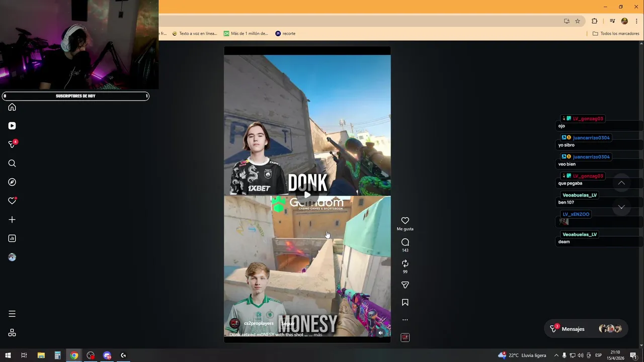This screenshot has height=362, width=644.
Task: Click the tray microphone icon
Action: (x=565, y=355)
